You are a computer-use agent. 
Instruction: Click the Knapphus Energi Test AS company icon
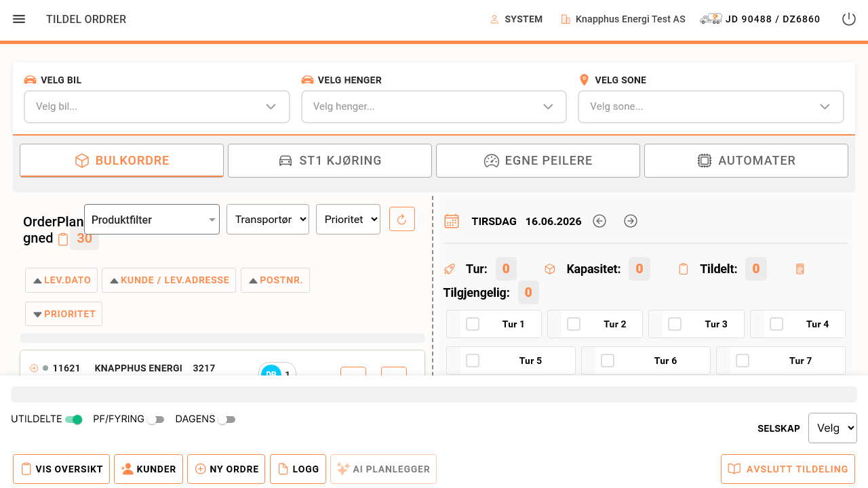[x=566, y=20]
